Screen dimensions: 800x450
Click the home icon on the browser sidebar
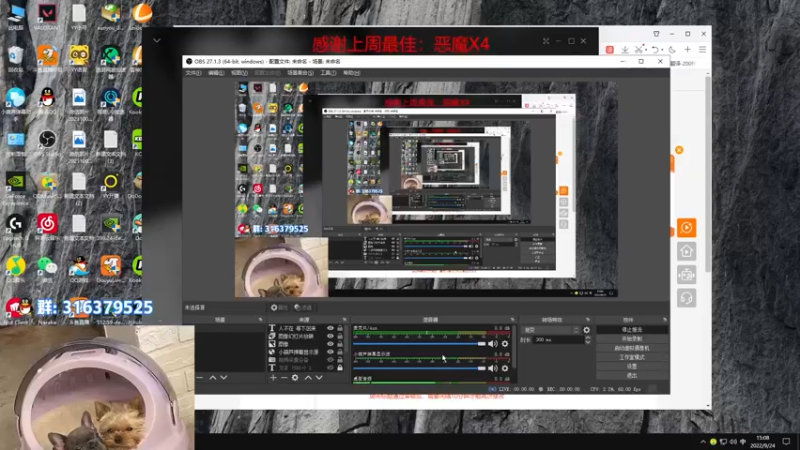687,251
